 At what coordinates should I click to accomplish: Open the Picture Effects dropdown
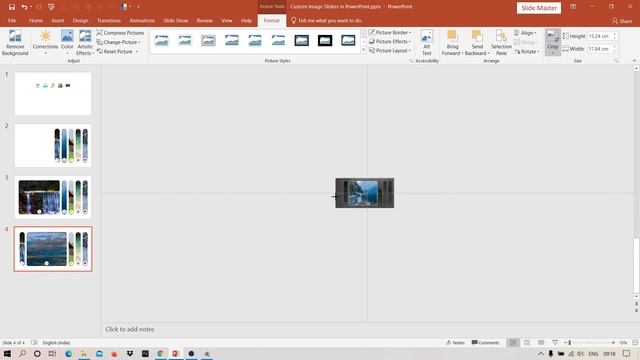coord(390,41)
